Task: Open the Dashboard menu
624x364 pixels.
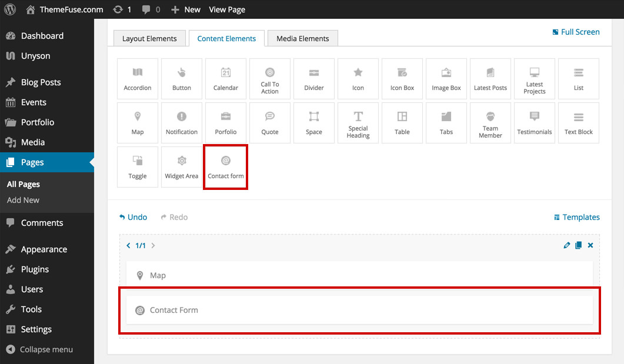Action: click(x=47, y=36)
